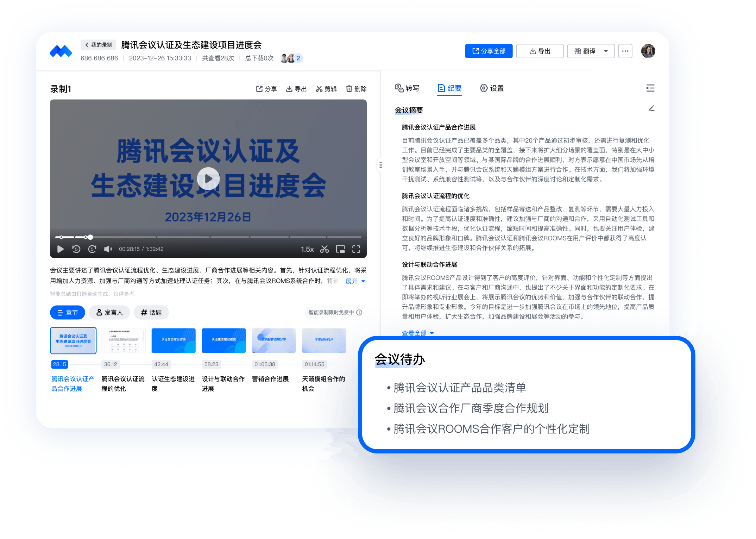Click todo item 腾讯会议合作厂商季度合作规划

coord(471,408)
